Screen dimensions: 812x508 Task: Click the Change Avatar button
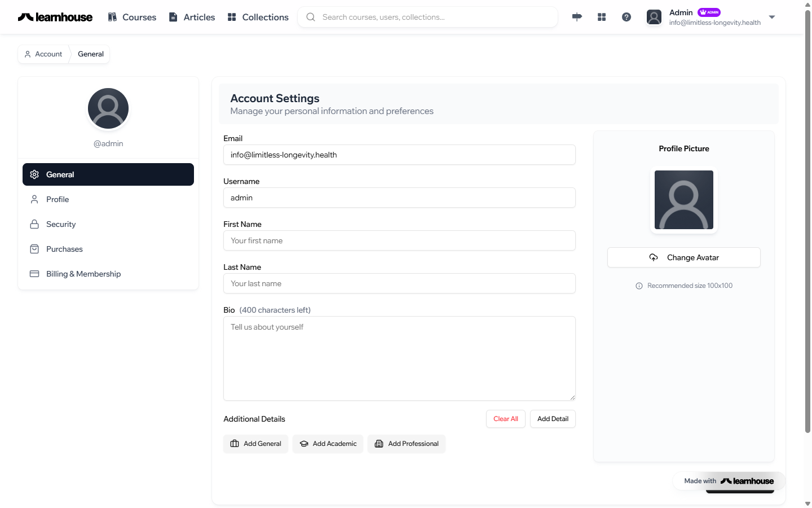tap(683, 257)
